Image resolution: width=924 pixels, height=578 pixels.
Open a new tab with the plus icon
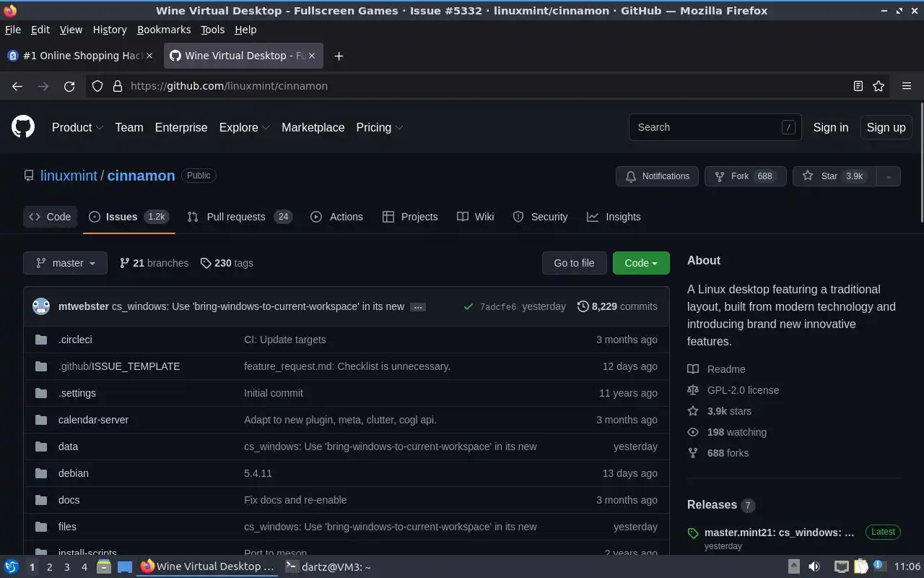(339, 56)
